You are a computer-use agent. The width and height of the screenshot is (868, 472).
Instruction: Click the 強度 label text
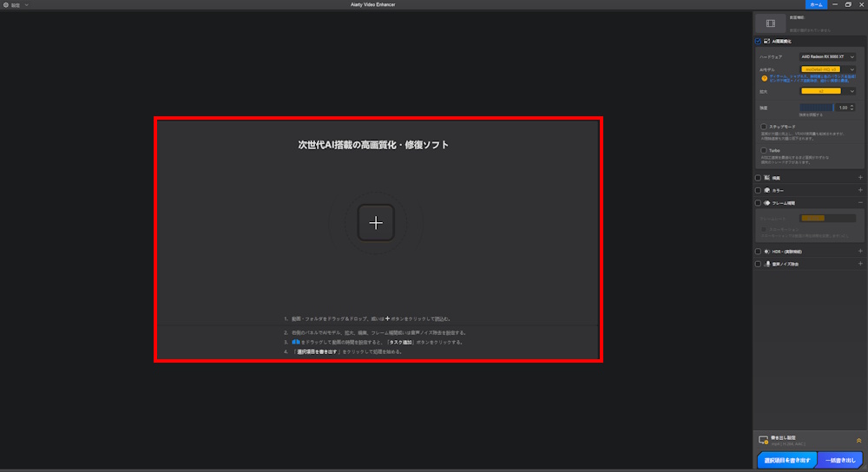763,108
